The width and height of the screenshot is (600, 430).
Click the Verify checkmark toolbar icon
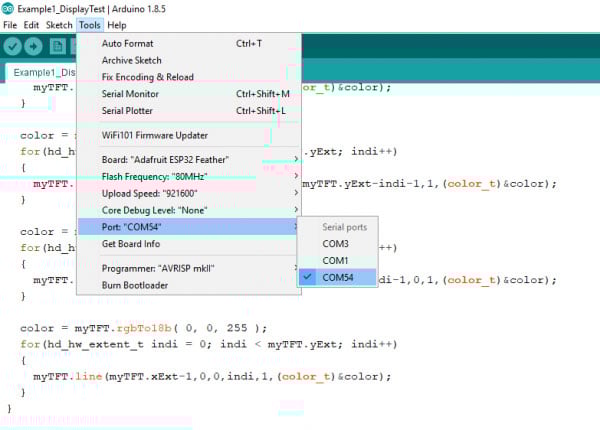(13, 46)
